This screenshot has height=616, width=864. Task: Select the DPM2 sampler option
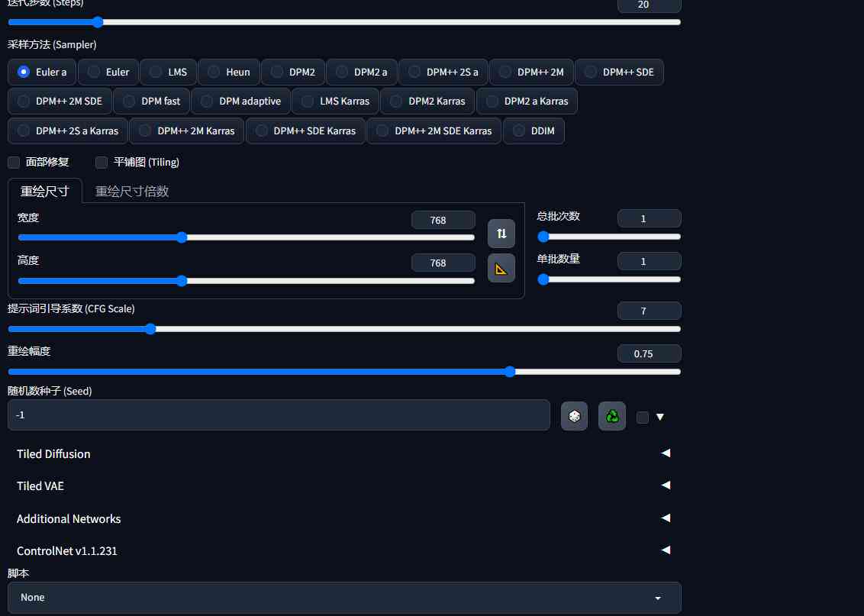point(293,73)
